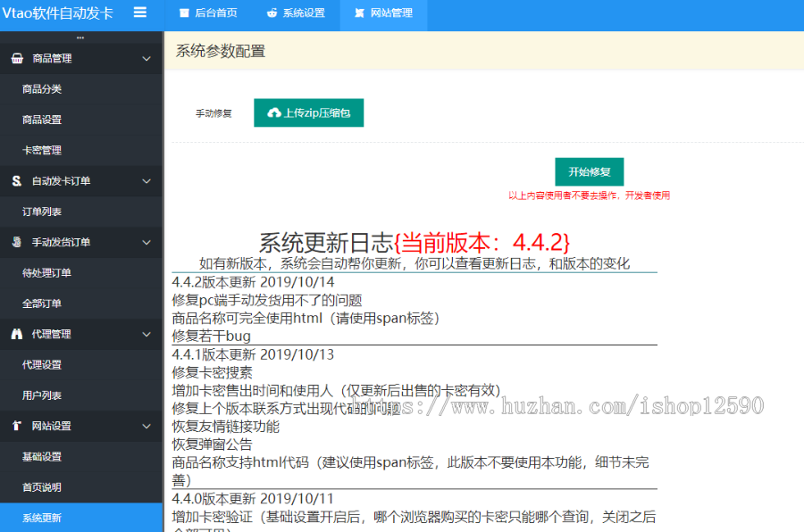The image size is (804, 532).
Task: Open 商品设置 in the sidebar
Action: point(81,120)
